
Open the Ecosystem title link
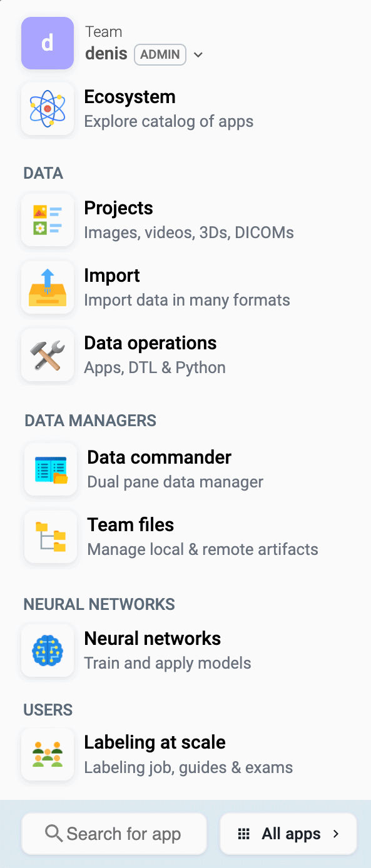(x=130, y=97)
